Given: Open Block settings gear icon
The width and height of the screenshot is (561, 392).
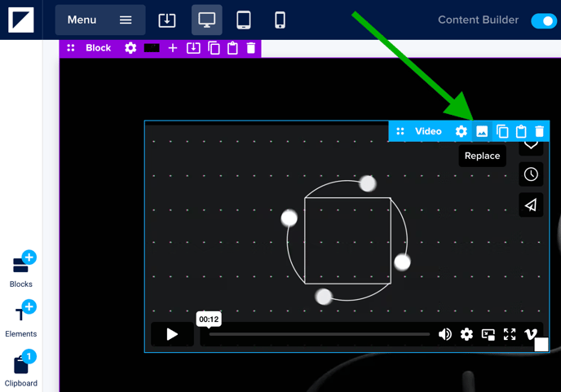Looking at the screenshot, I should 130,48.
